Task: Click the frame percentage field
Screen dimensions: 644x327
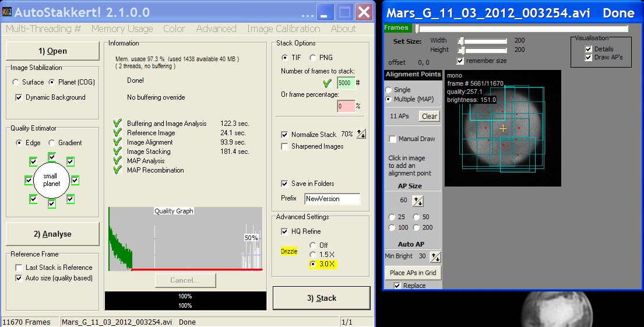Action: 346,107
